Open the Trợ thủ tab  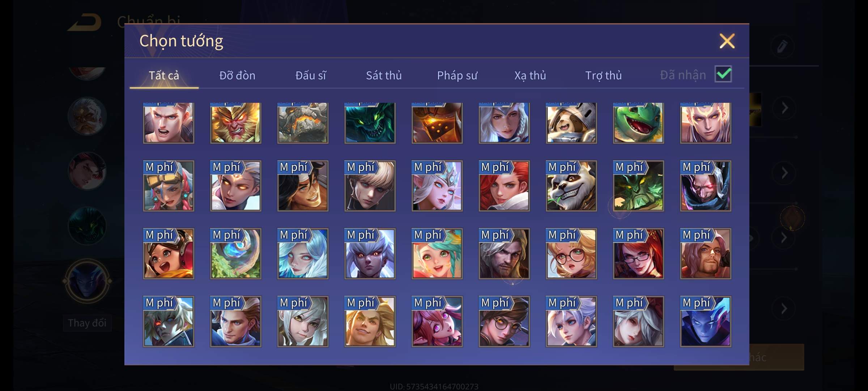pos(604,75)
